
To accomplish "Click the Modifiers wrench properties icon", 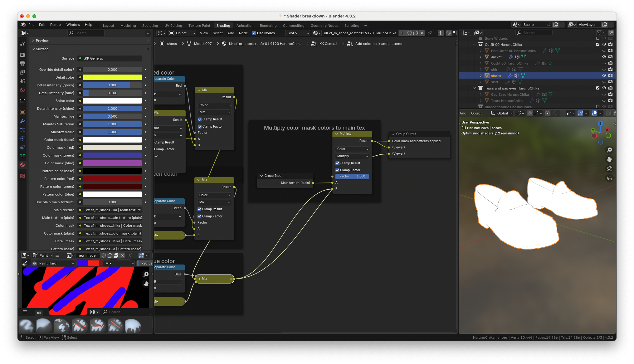I will tap(22, 121).
